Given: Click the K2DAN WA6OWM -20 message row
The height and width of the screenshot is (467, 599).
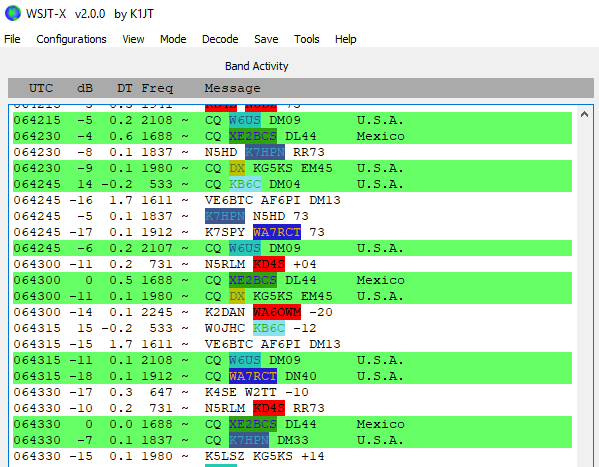Looking at the screenshot, I should point(292,312).
